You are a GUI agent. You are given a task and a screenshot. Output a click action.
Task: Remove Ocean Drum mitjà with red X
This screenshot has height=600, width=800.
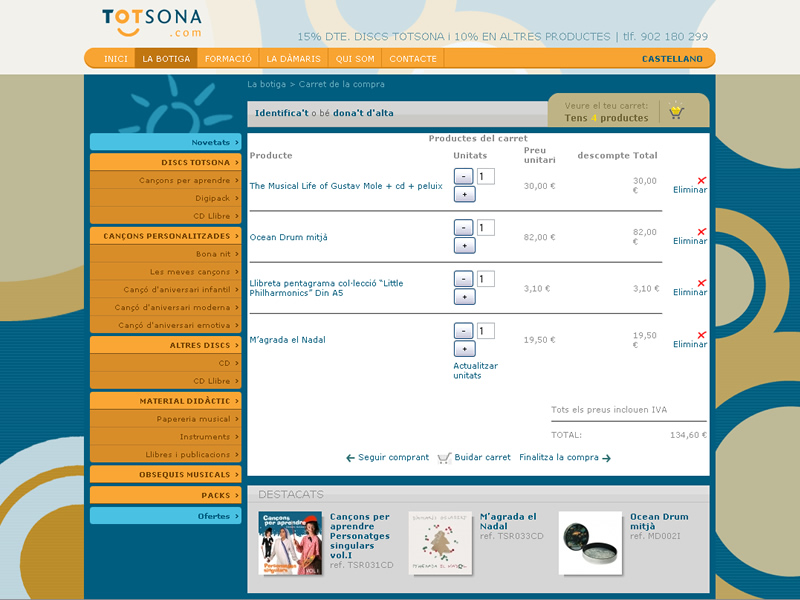pyautogui.click(x=702, y=232)
